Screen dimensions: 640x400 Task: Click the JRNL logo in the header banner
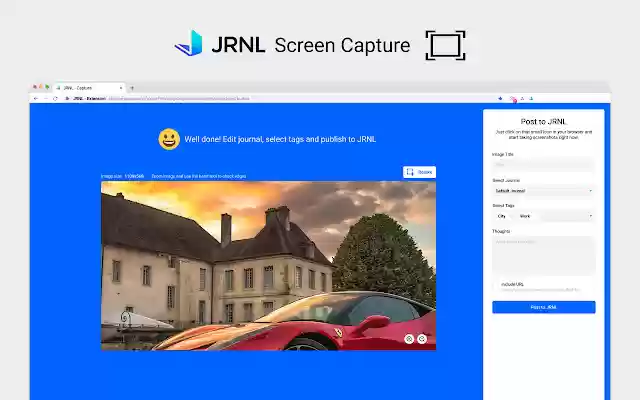219,44
